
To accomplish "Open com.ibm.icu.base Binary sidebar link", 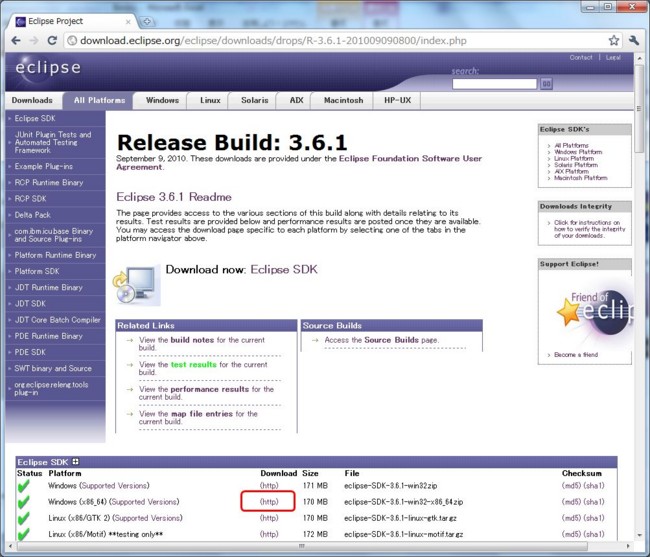I will click(53, 235).
